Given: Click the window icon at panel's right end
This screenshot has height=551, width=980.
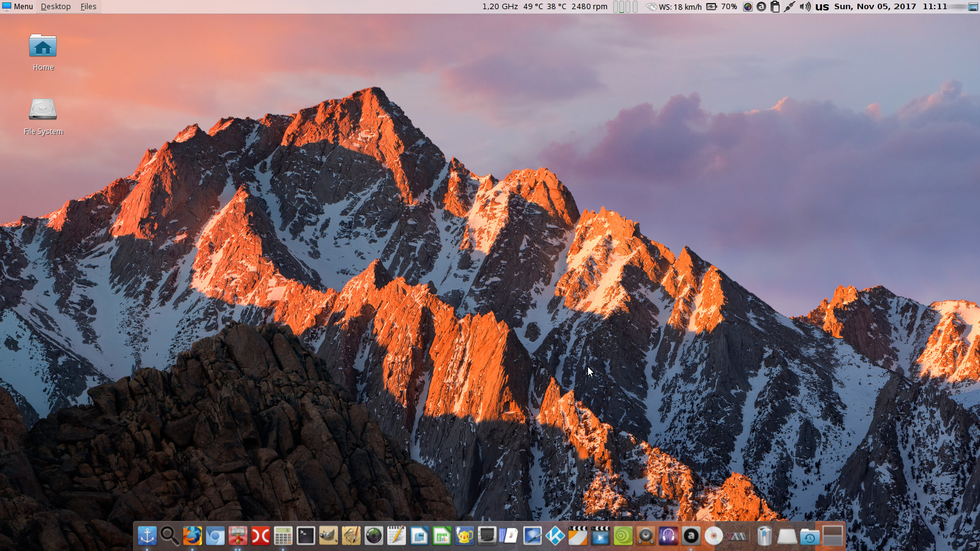Looking at the screenshot, I should point(973,7).
